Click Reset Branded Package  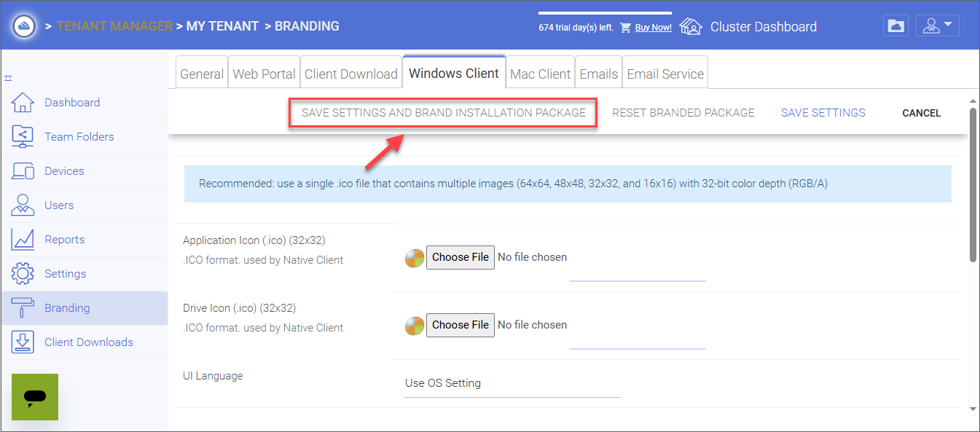click(x=683, y=113)
